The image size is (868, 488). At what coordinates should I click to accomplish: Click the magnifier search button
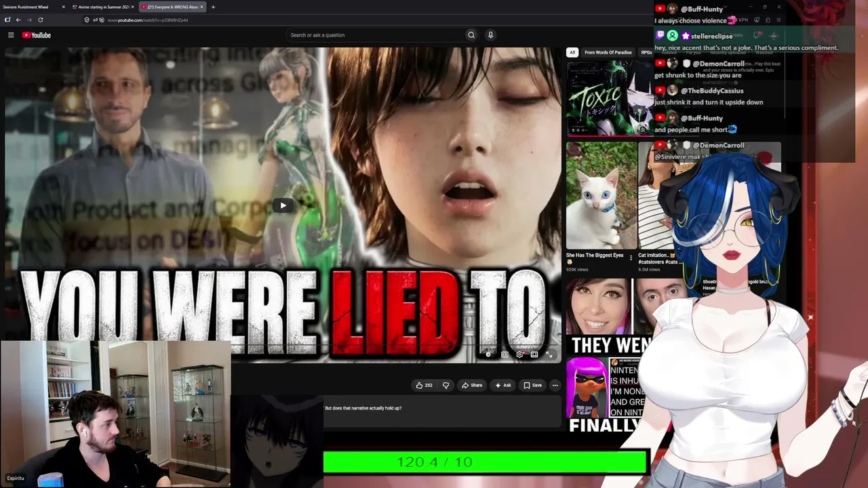pos(471,35)
